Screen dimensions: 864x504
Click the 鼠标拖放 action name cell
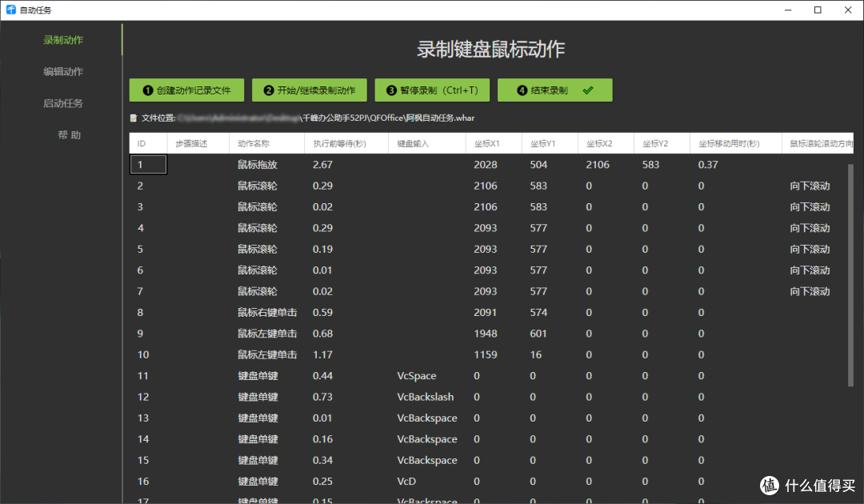point(258,165)
